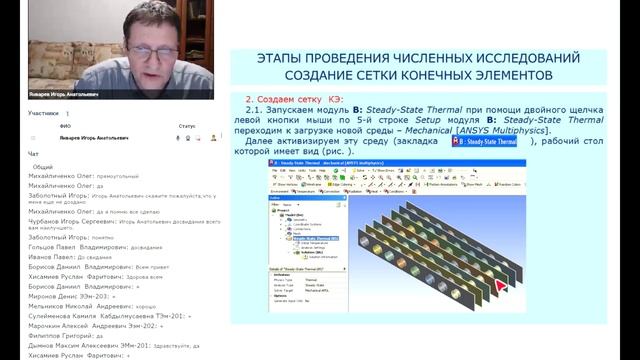640x360 pixels.
Task: Insert a Convection load from the Environment toolbar
Action: click(x=329, y=191)
